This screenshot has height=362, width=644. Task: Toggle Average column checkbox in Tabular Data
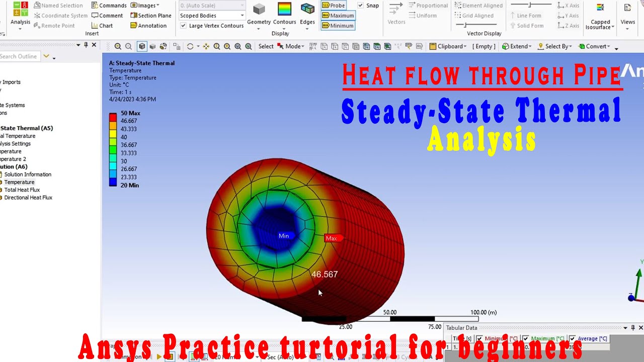pyautogui.click(x=572, y=339)
